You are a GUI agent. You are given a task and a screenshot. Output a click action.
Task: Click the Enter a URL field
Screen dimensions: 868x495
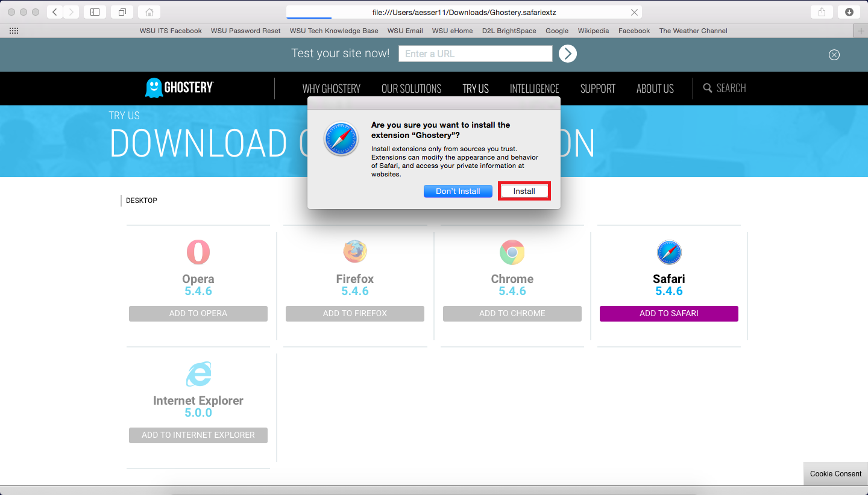tap(475, 54)
